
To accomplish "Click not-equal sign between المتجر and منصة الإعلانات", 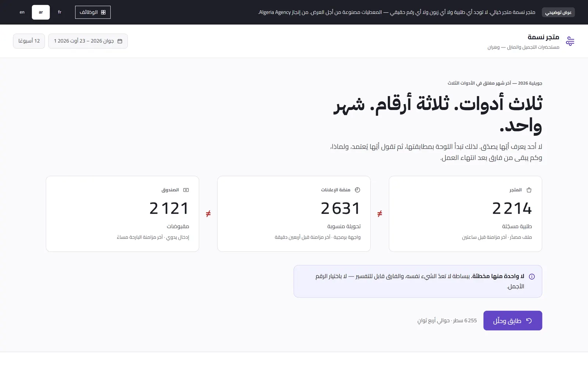I will [x=380, y=213].
